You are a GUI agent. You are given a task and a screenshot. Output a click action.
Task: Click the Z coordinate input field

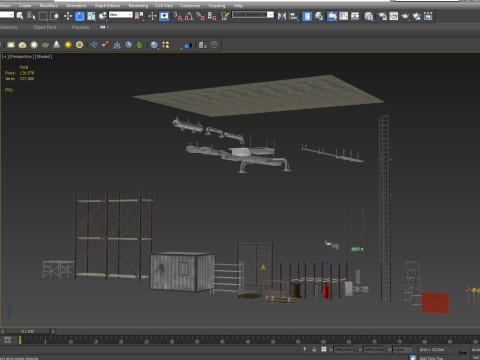402,349
